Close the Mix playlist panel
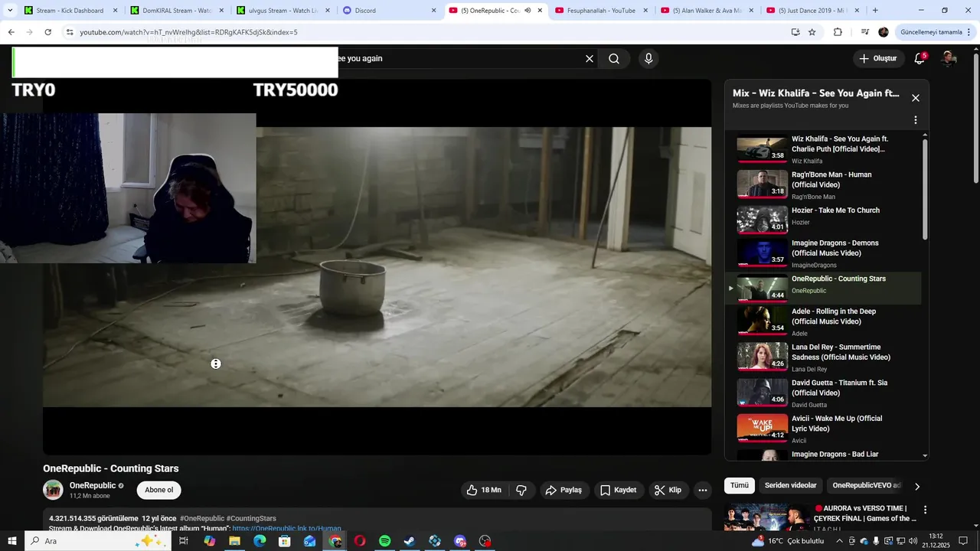Screen dimensions: 980x551 (915, 98)
